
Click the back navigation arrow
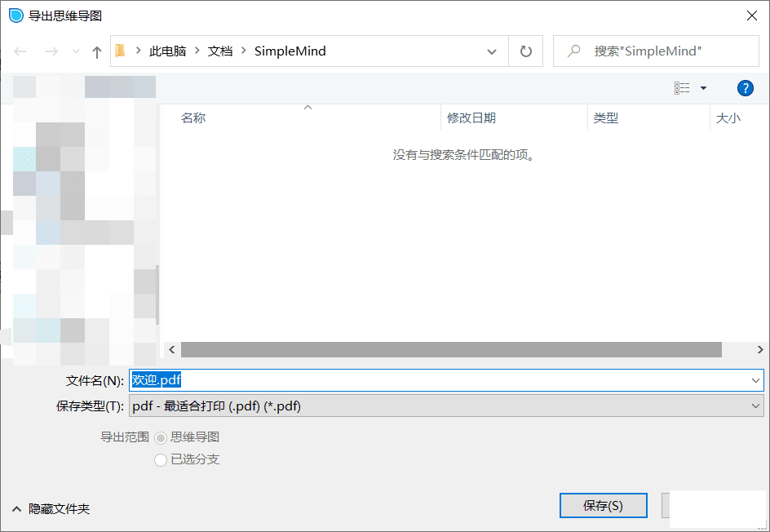coord(20,51)
